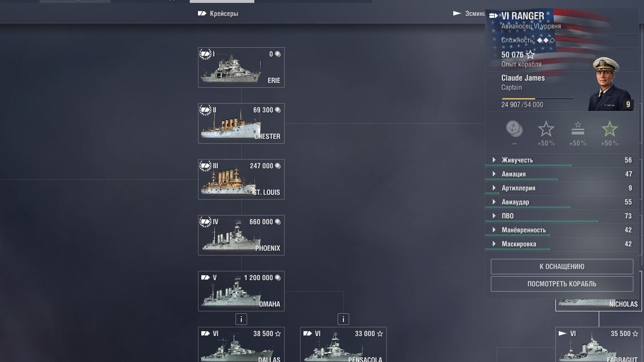Click the cruiser class icon on Pensacola card

(308, 334)
